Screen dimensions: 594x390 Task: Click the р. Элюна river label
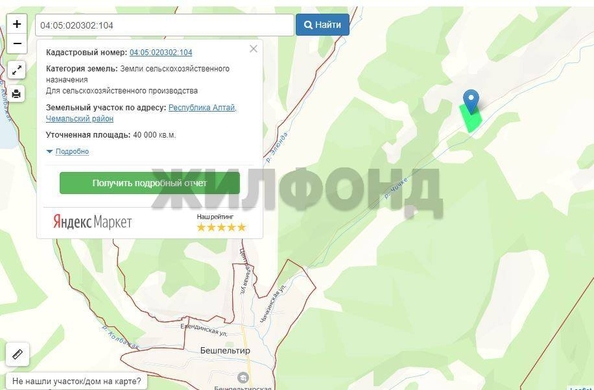(277, 147)
